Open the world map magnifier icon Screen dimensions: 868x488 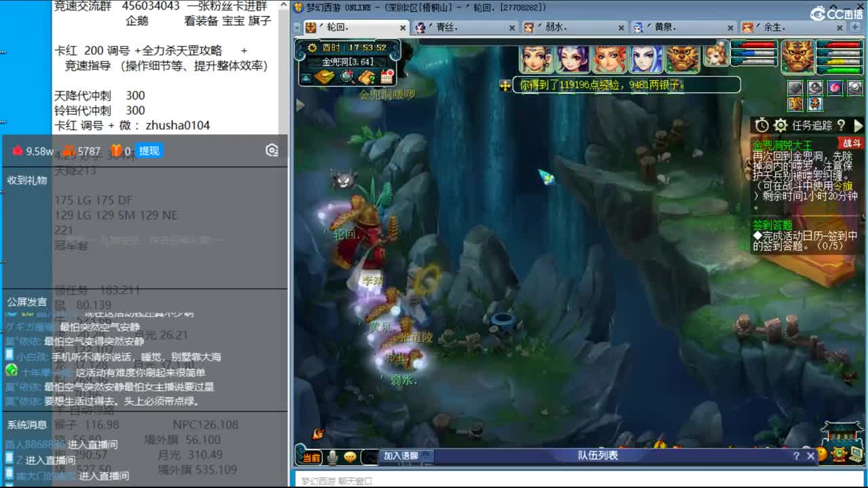coord(347,77)
